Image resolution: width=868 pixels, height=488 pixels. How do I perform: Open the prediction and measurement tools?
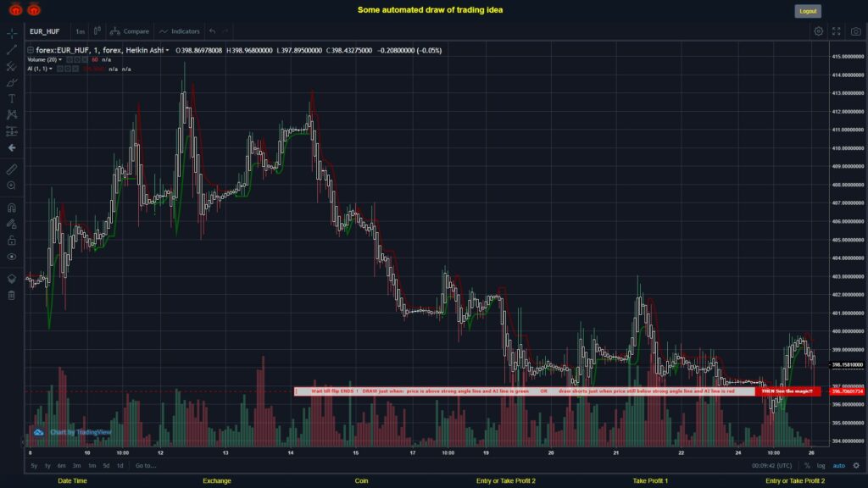pos(12,131)
